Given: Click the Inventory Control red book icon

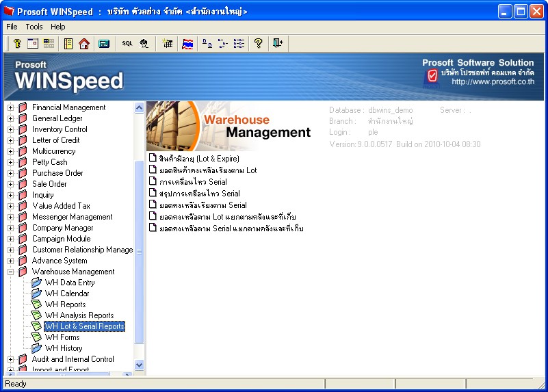Looking at the screenshot, I should tap(23, 129).
